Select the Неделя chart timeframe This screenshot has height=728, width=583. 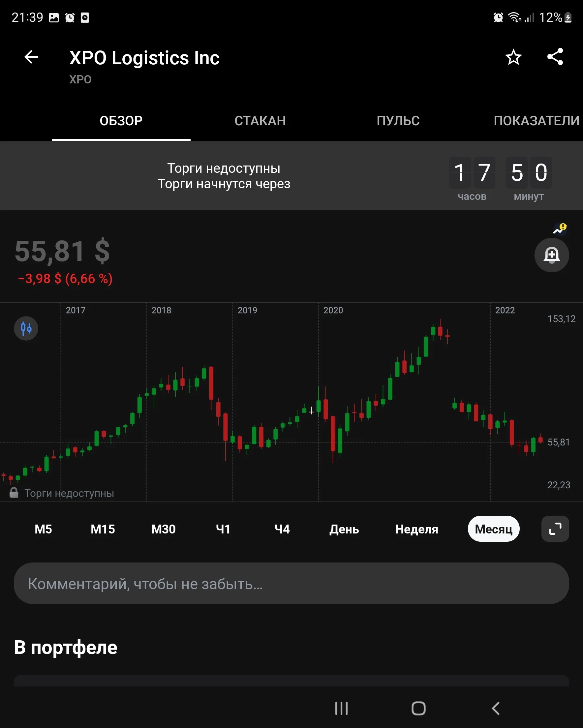(417, 529)
